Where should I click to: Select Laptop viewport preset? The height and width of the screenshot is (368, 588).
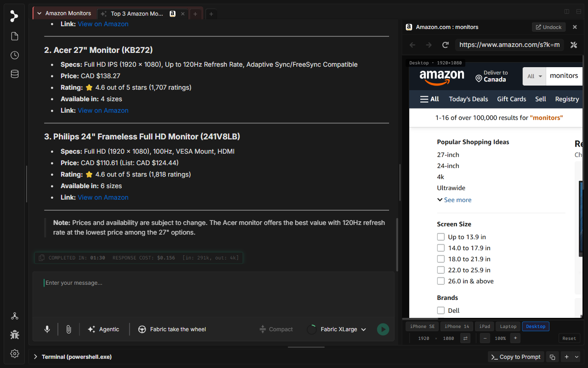point(508,327)
